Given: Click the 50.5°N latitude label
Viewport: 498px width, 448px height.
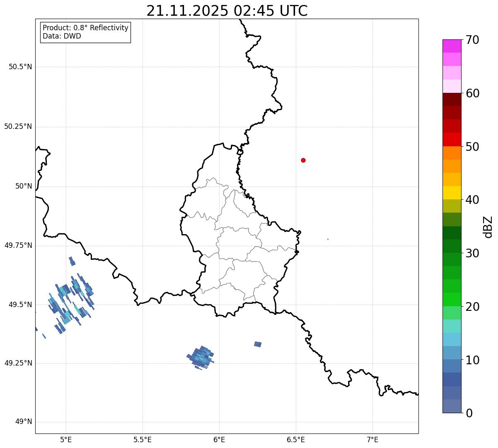Looking at the screenshot, I should coord(20,67).
